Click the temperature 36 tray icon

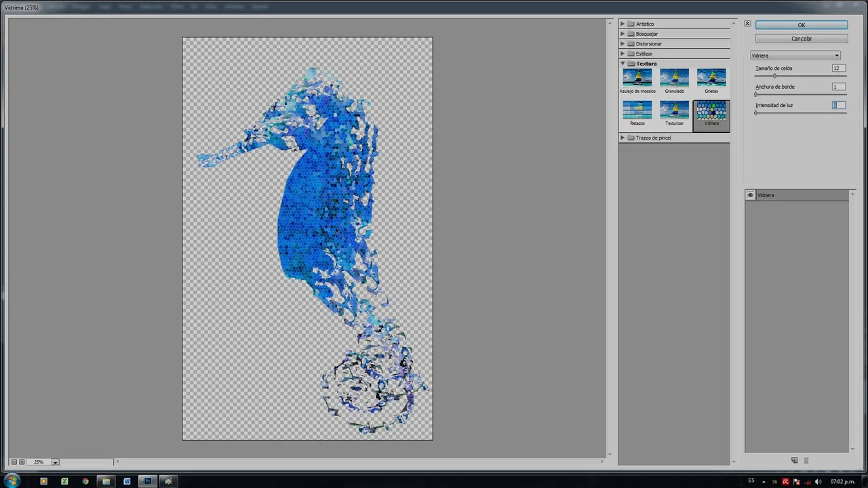pyautogui.click(x=774, y=482)
